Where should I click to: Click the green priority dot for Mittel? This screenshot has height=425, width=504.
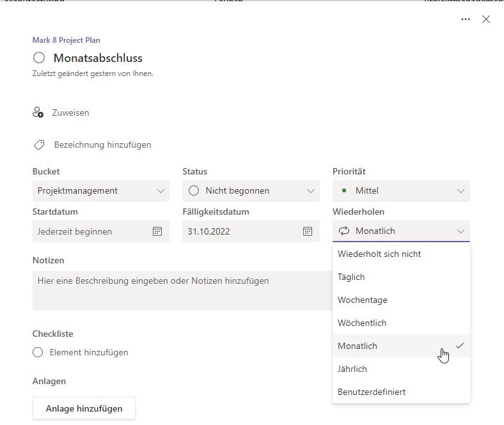coord(344,190)
